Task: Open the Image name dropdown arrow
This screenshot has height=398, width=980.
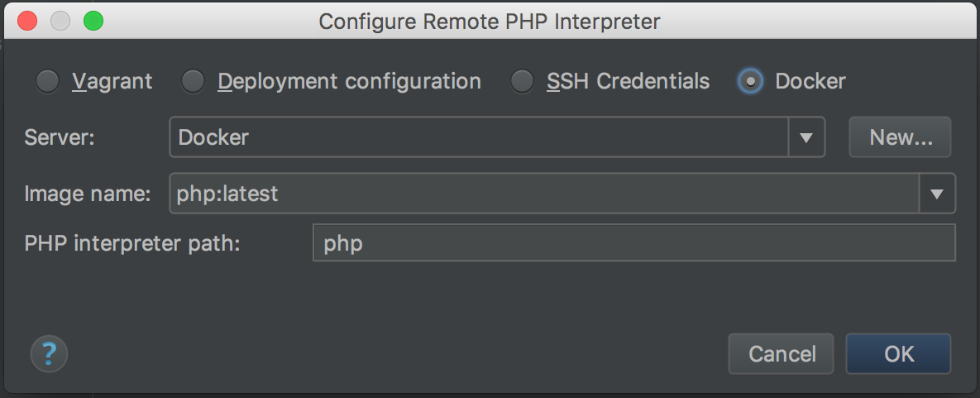Action: coord(936,194)
